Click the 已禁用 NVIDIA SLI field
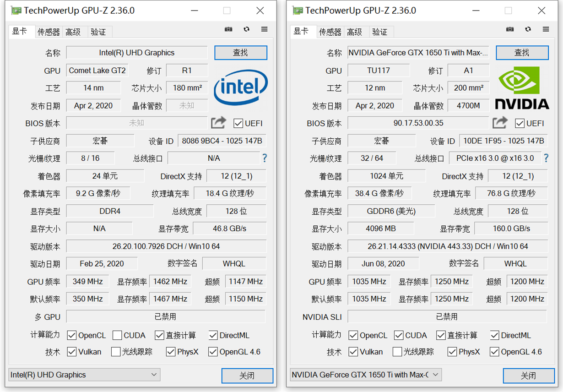 pyautogui.click(x=447, y=316)
